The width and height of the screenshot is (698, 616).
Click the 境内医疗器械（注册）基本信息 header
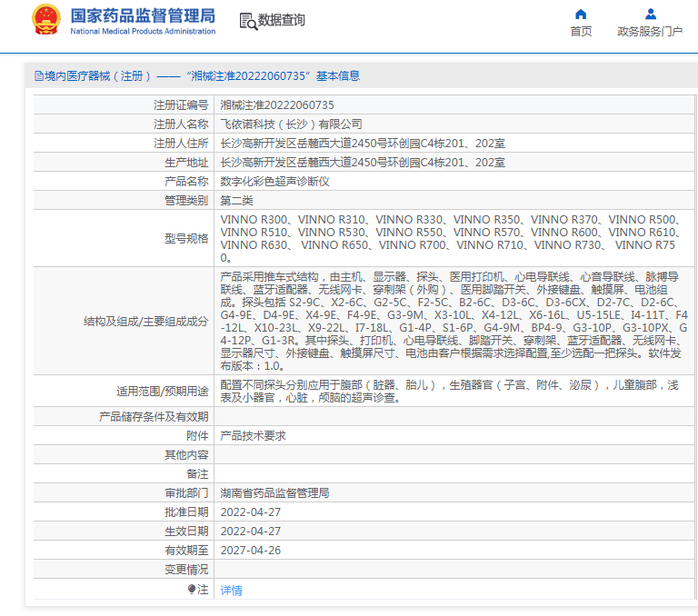coord(196,76)
